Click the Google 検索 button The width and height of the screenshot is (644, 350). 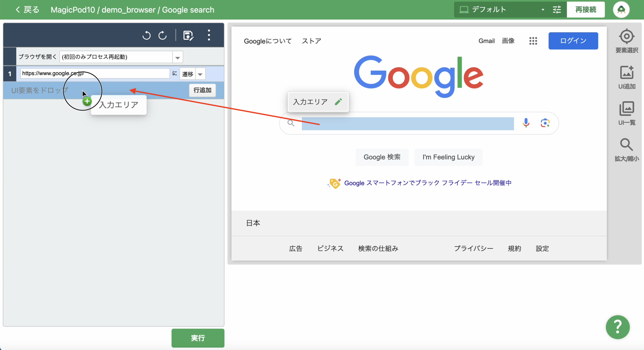382,157
